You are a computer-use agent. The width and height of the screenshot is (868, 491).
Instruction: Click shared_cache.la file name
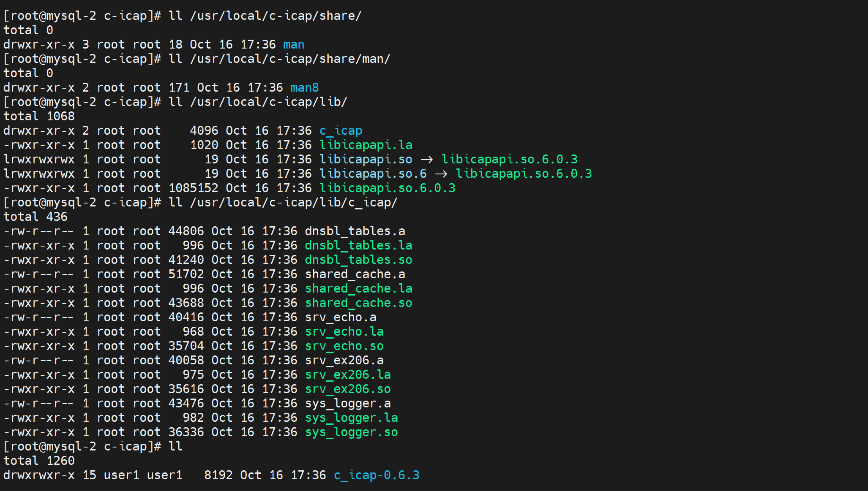[358, 288]
